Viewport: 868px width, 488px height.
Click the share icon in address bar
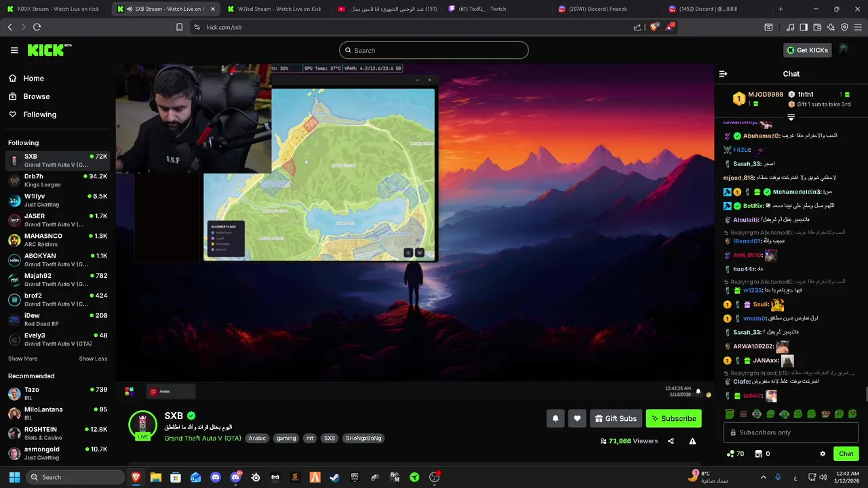[637, 27]
